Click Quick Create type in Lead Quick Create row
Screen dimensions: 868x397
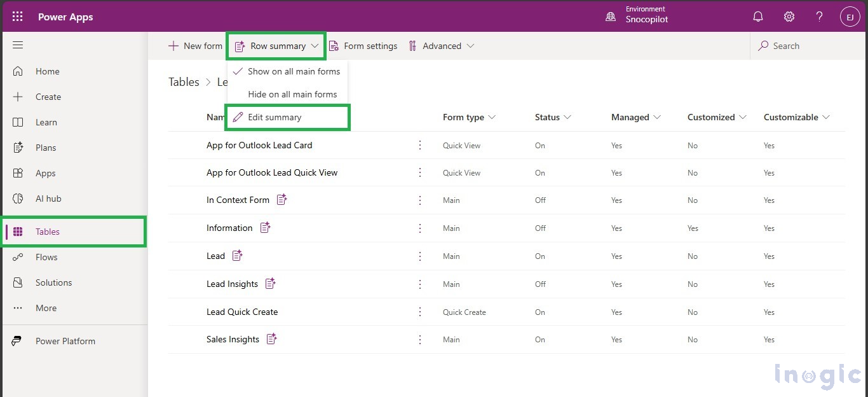pos(465,312)
